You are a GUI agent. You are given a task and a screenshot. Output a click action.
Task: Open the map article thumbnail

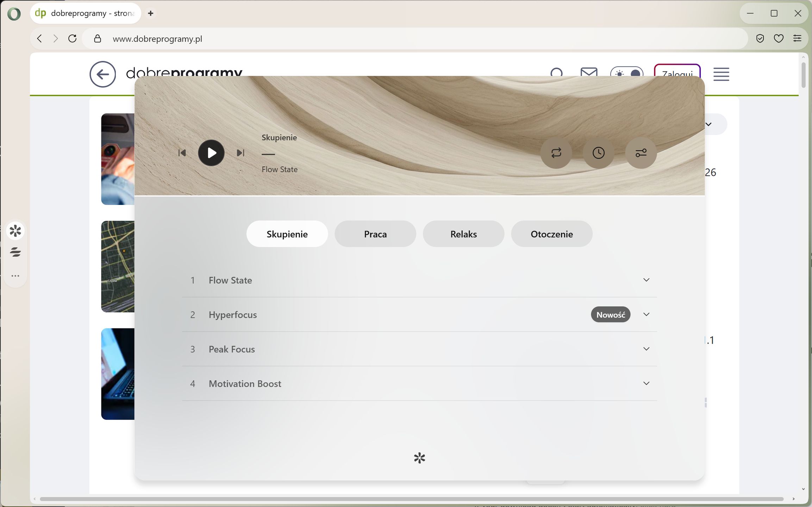click(x=118, y=267)
